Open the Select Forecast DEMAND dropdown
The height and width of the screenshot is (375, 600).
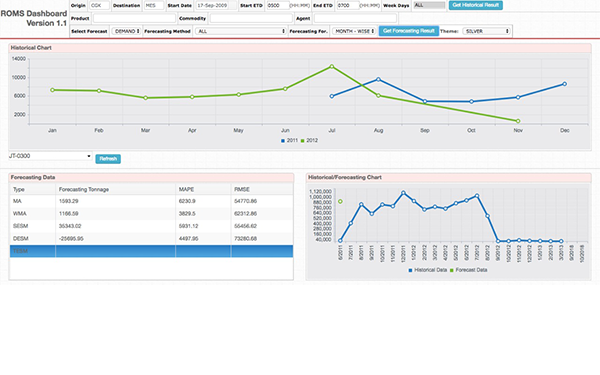126,31
